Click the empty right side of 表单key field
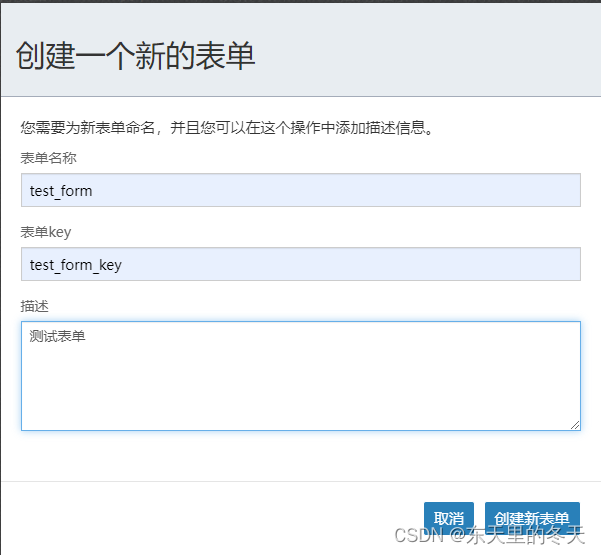This screenshot has width=601, height=555. [x=450, y=264]
